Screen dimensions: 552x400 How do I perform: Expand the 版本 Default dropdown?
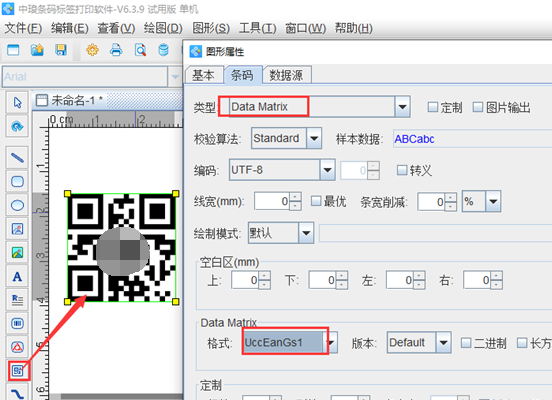[444, 342]
